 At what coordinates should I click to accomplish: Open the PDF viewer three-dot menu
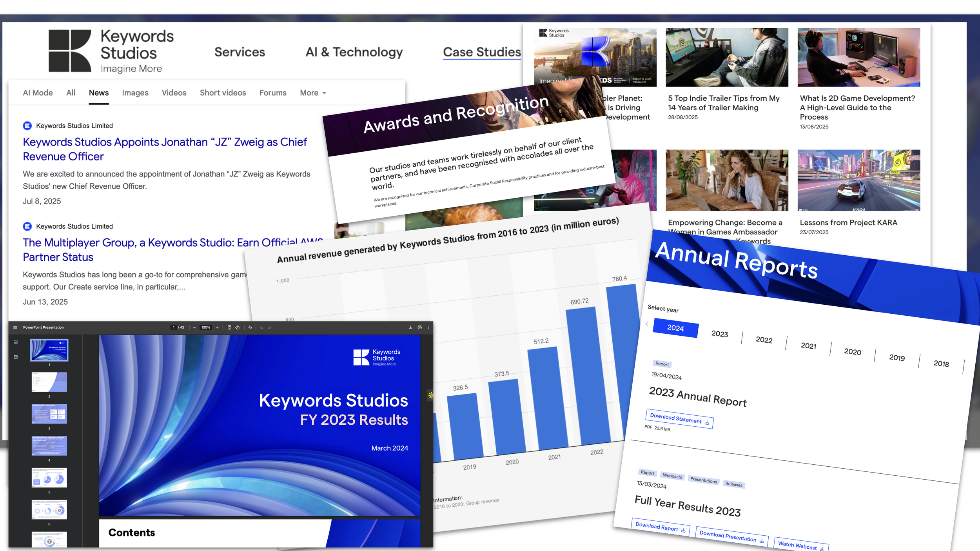coord(428,327)
